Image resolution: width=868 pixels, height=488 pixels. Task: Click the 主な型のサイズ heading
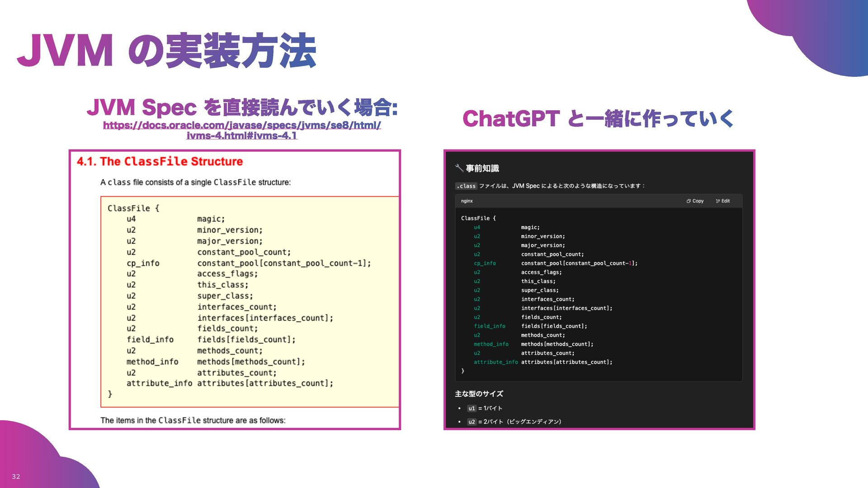pyautogui.click(x=479, y=394)
